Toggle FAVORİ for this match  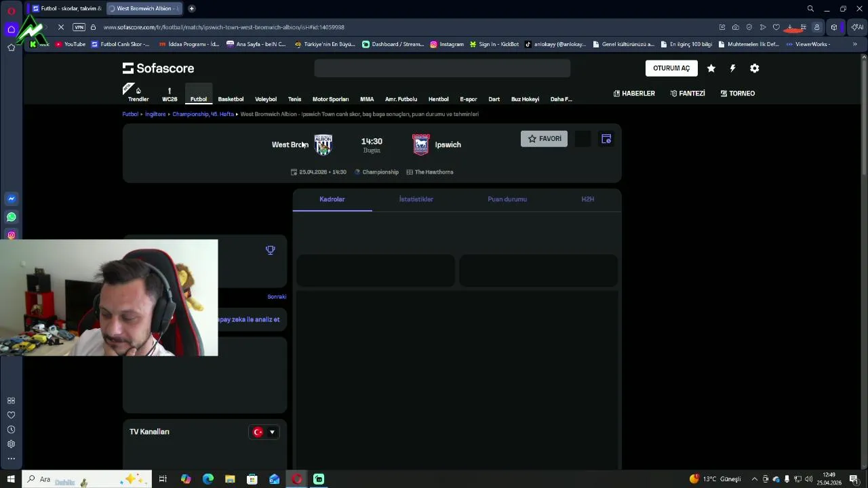pos(544,139)
